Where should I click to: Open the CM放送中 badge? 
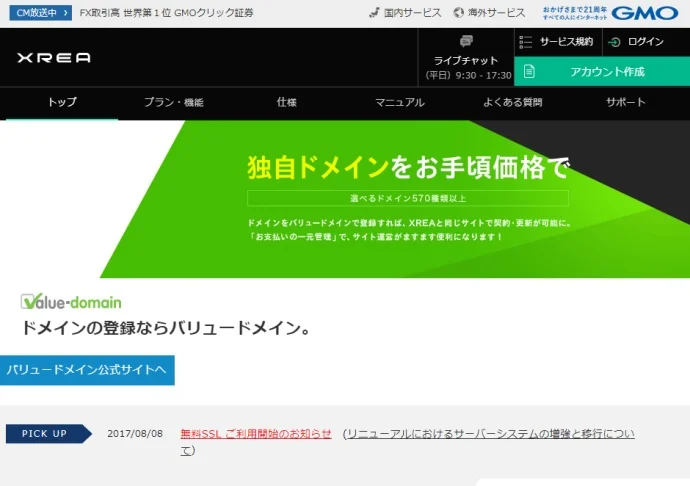pyautogui.click(x=40, y=13)
